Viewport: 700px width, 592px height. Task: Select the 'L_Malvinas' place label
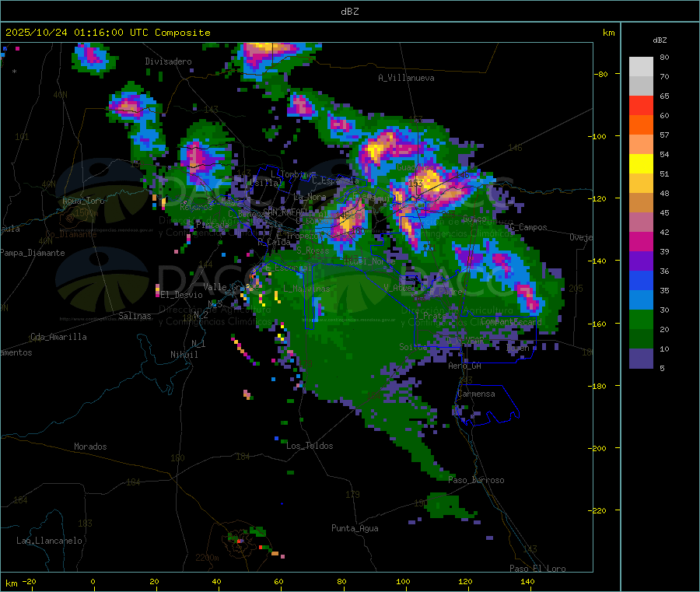pos(306,289)
